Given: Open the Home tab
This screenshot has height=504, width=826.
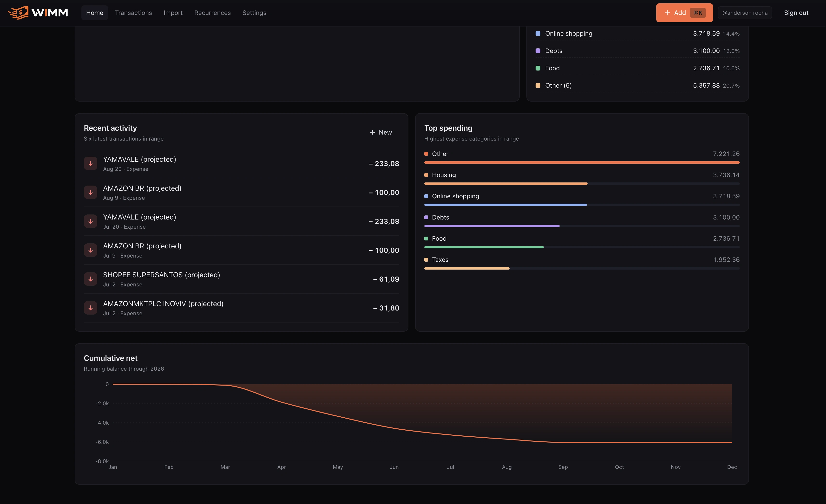Looking at the screenshot, I should 95,13.
